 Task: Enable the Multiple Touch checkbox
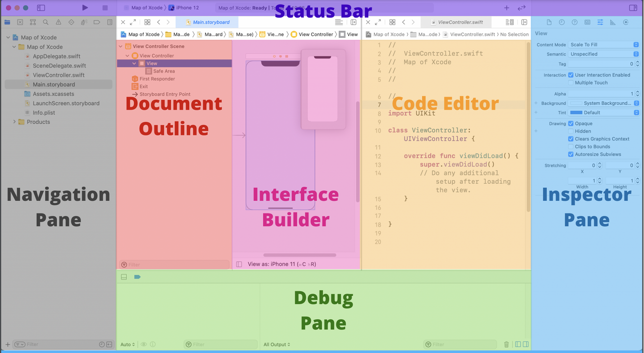point(571,83)
